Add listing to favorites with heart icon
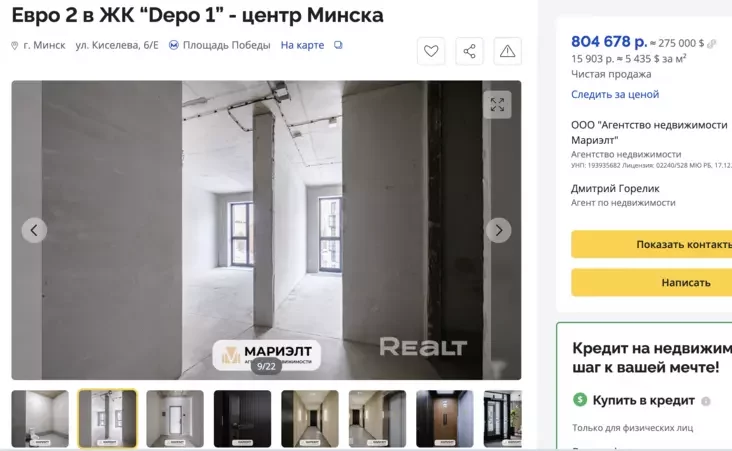Screen dimensions: 732x451 coord(431,51)
